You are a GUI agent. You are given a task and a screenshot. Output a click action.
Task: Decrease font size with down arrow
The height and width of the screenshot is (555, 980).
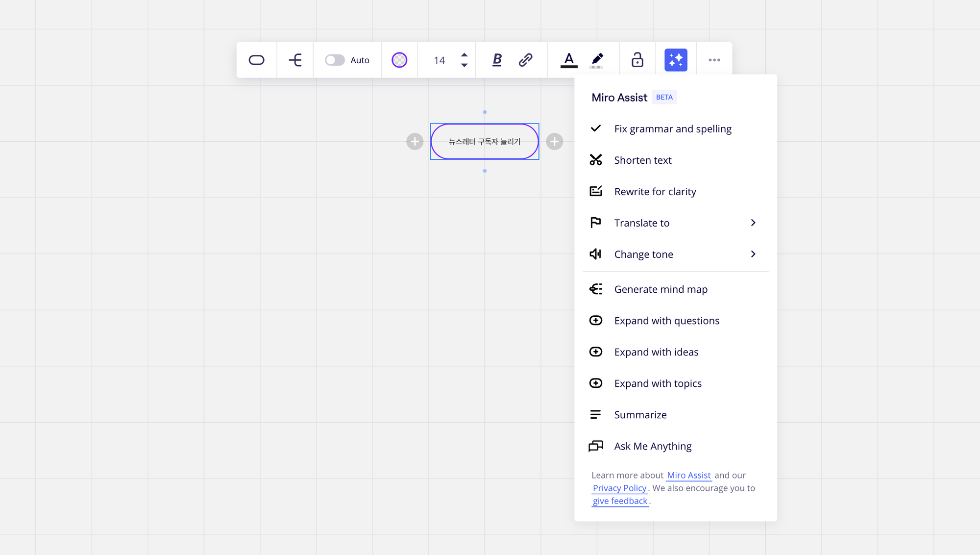point(464,65)
